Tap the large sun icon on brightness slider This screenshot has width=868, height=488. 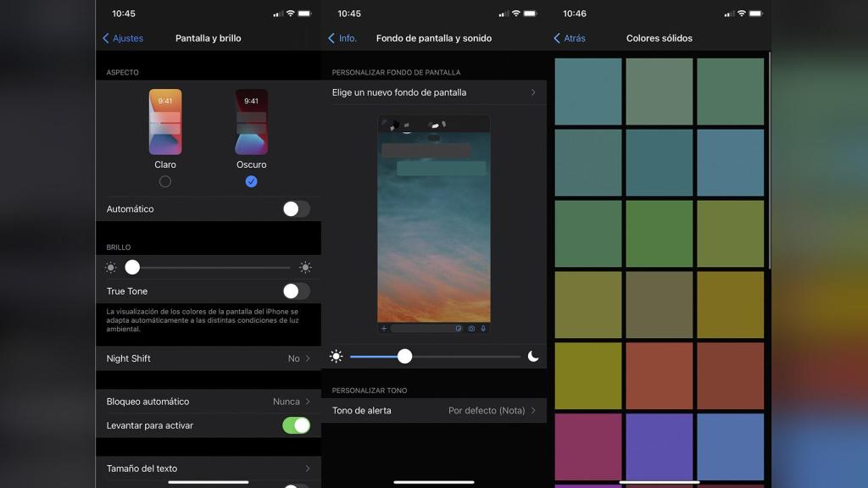[x=305, y=267]
